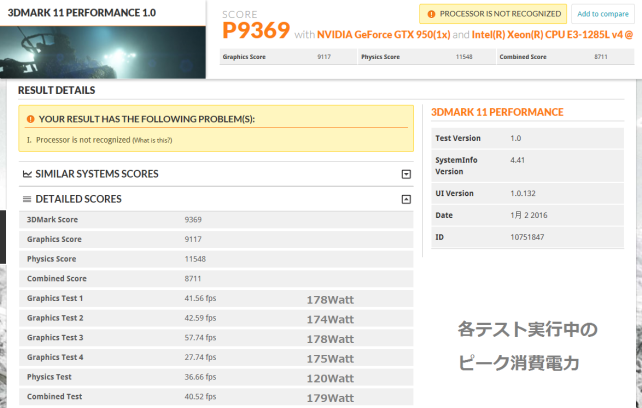Viewport: 642px width, 408px height.
Task: Click the Graphics Test 1 value 41.56 fps
Action: pos(200,298)
